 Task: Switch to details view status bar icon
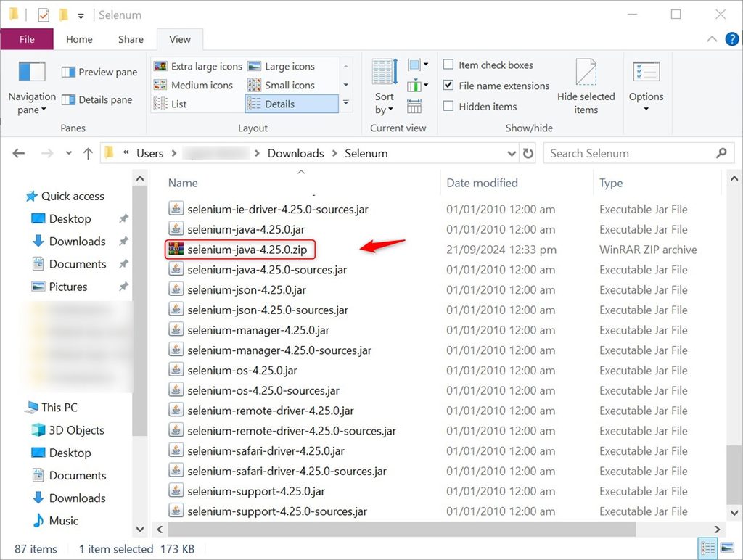[708, 548]
